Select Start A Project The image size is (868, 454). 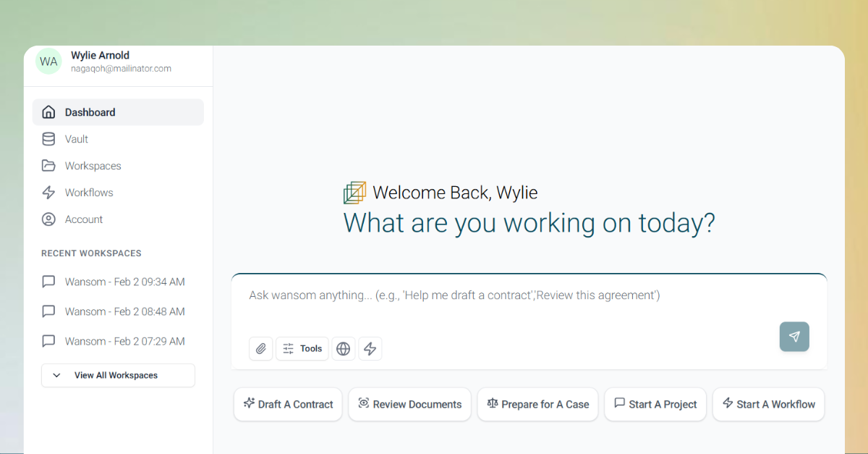[x=655, y=404]
